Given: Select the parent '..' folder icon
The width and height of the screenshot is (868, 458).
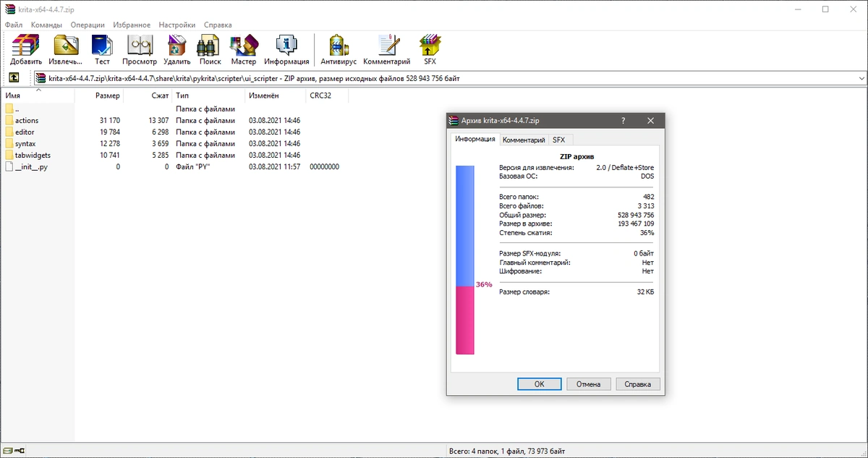Looking at the screenshot, I should (9, 109).
